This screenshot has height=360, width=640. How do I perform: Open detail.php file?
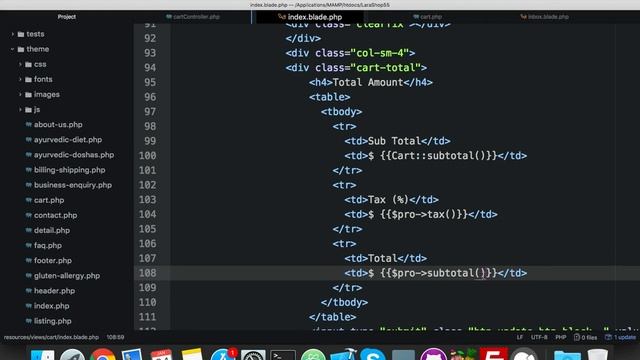click(x=52, y=230)
